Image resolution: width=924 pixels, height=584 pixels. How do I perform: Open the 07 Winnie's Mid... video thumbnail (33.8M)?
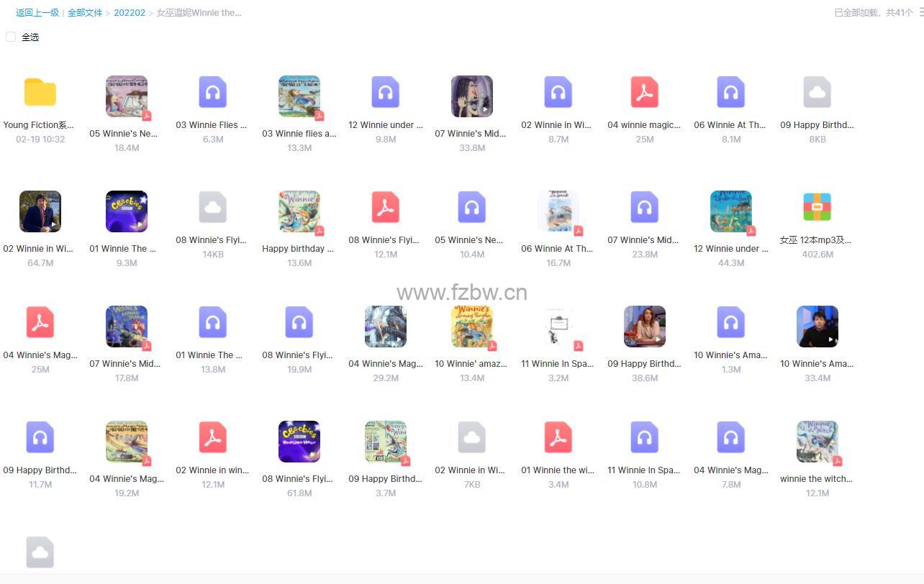pos(472,96)
